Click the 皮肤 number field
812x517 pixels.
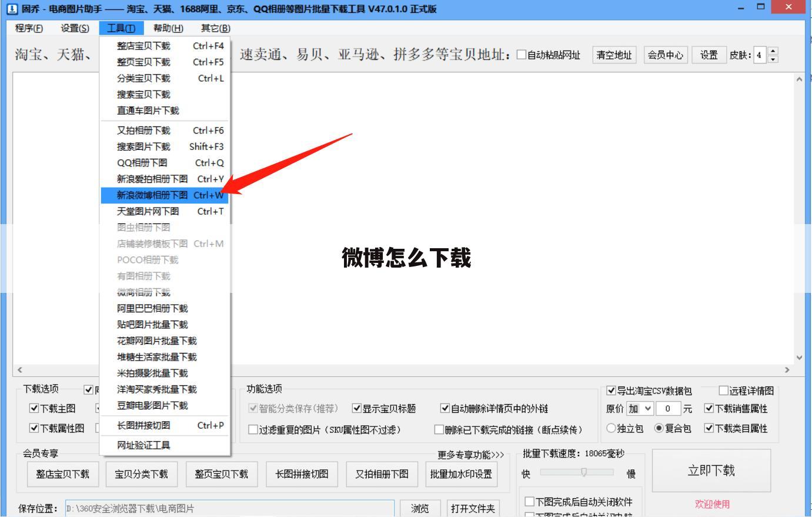(760, 55)
